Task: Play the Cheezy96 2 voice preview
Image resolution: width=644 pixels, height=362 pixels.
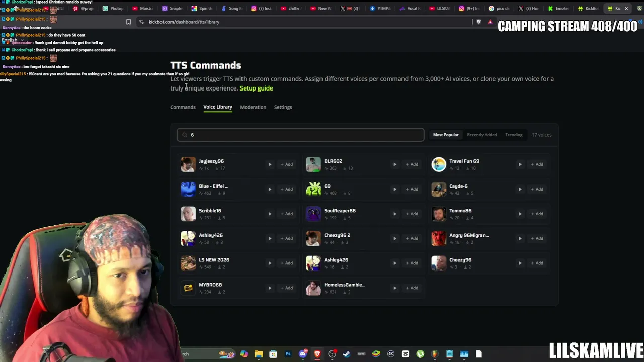Action: pos(395,238)
